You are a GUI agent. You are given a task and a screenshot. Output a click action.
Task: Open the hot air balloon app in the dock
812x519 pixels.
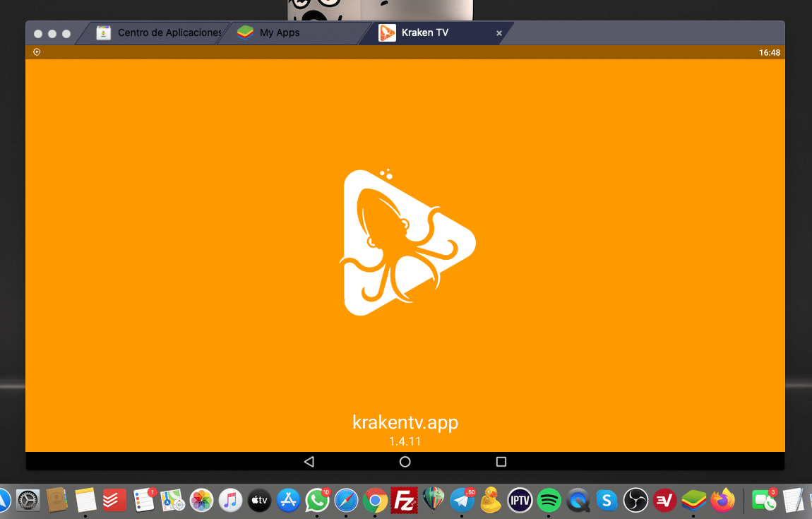(434, 501)
